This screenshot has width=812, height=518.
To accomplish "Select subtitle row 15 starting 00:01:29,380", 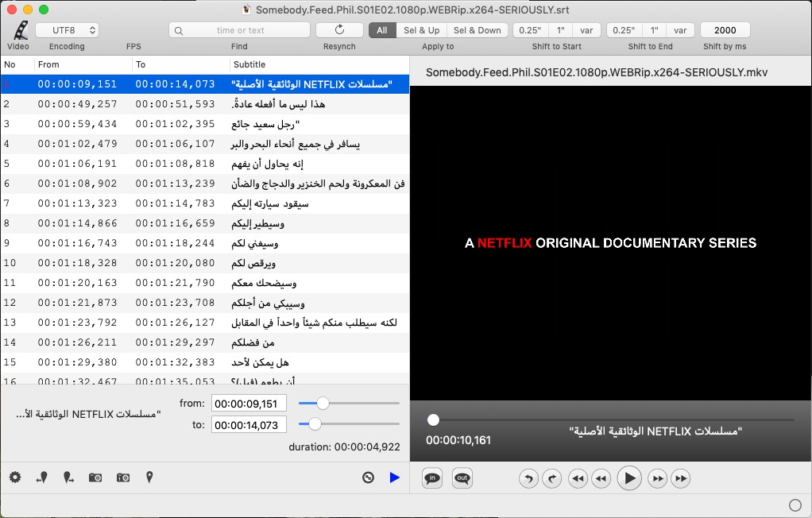I will point(205,362).
